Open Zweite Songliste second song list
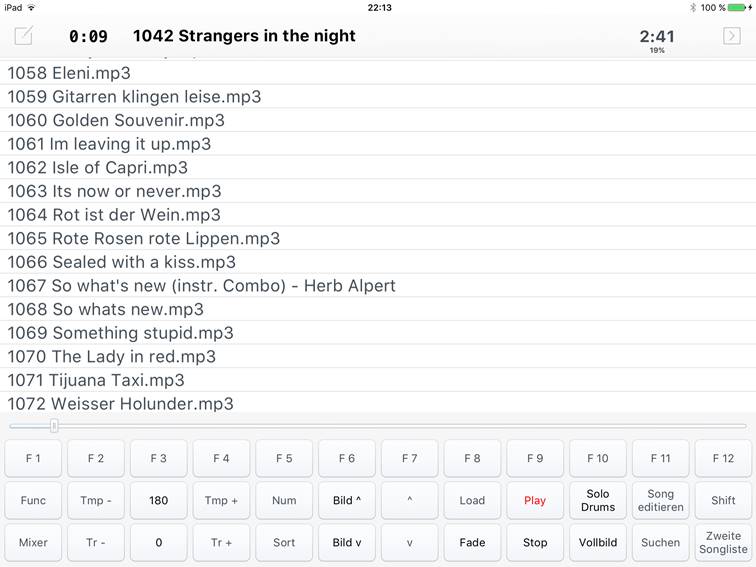Viewport: 756px width, 567px height. pyautogui.click(x=723, y=542)
